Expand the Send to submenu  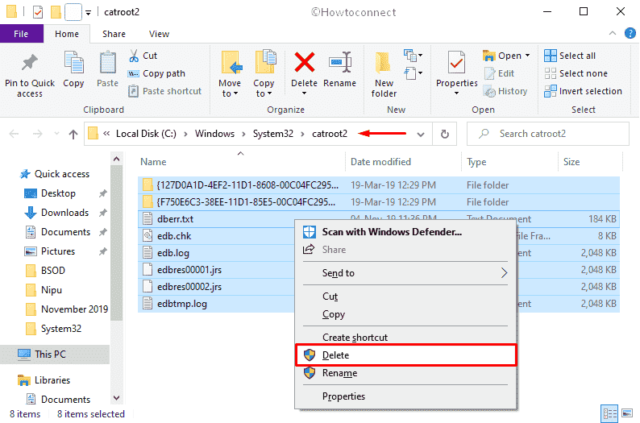click(504, 273)
